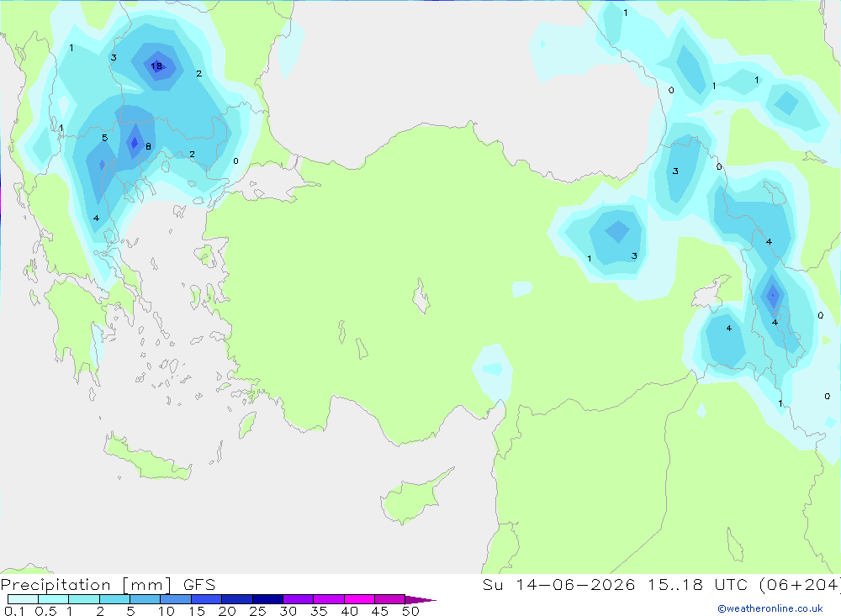Click the '0.5' legend scale label
The height and width of the screenshot is (616, 841).
45,611
